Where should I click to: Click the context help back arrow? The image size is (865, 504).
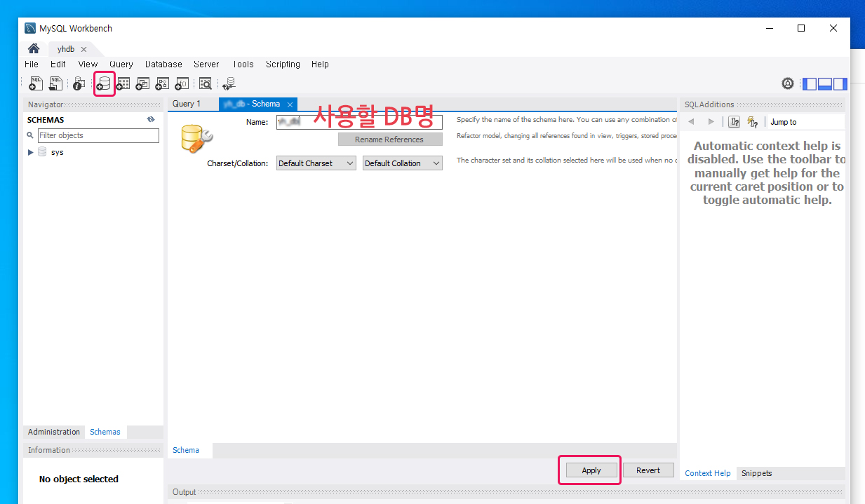pyautogui.click(x=691, y=122)
